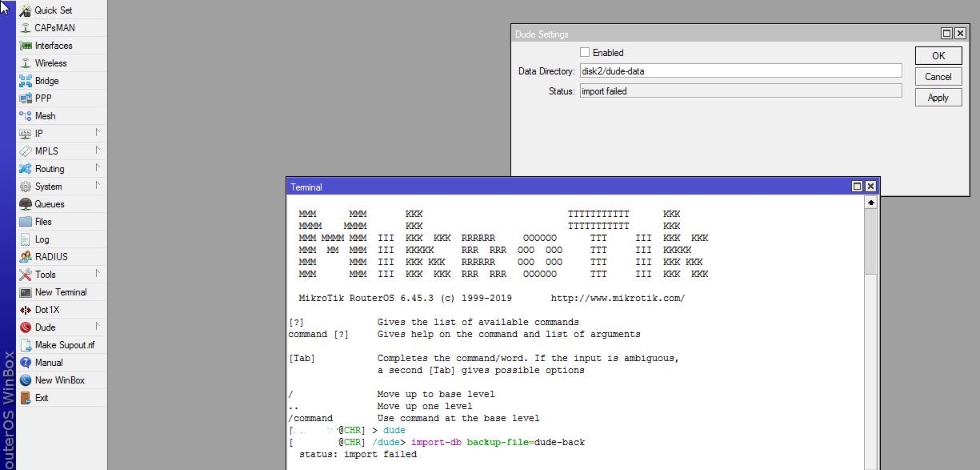The height and width of the screenshot is (470, 980).
Task: Close the Terminal window
Action: pyautogui.click(x=870, y=187)
